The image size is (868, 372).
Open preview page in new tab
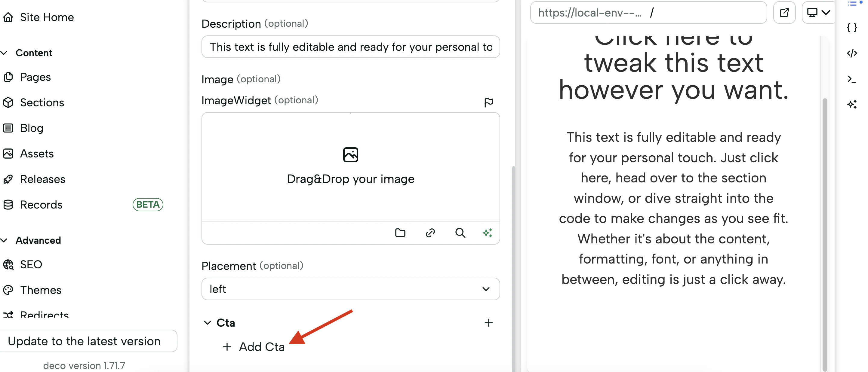[x=784, y=12]
